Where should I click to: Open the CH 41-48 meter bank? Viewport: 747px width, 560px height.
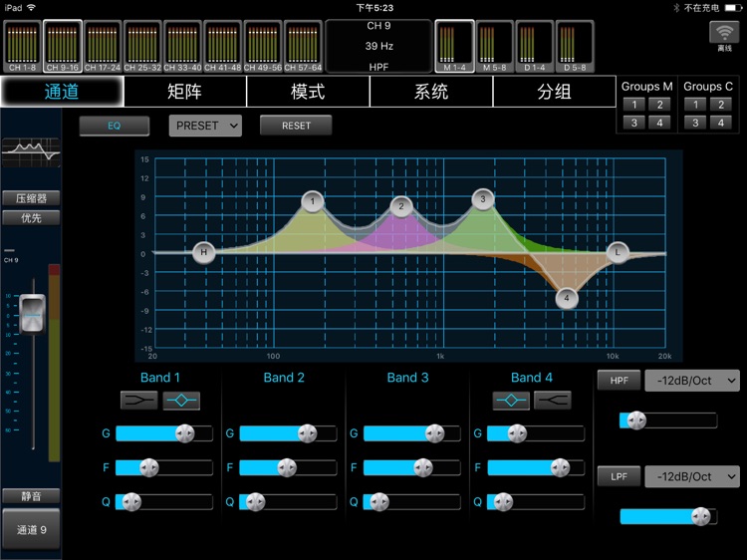click(222, 46)
